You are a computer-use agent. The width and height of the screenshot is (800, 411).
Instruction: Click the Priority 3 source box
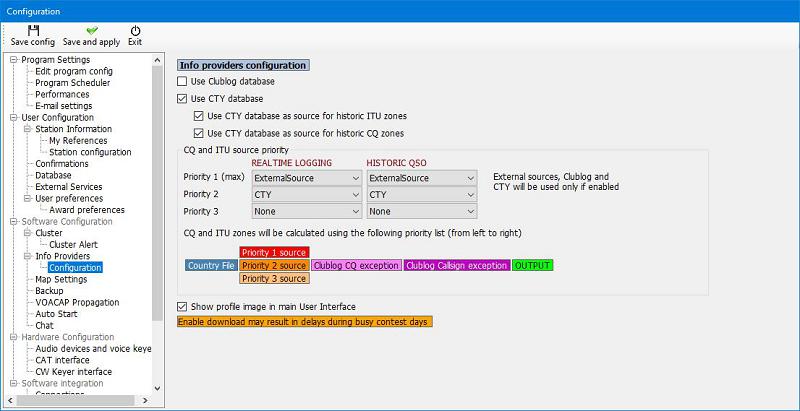coord(274,278)
